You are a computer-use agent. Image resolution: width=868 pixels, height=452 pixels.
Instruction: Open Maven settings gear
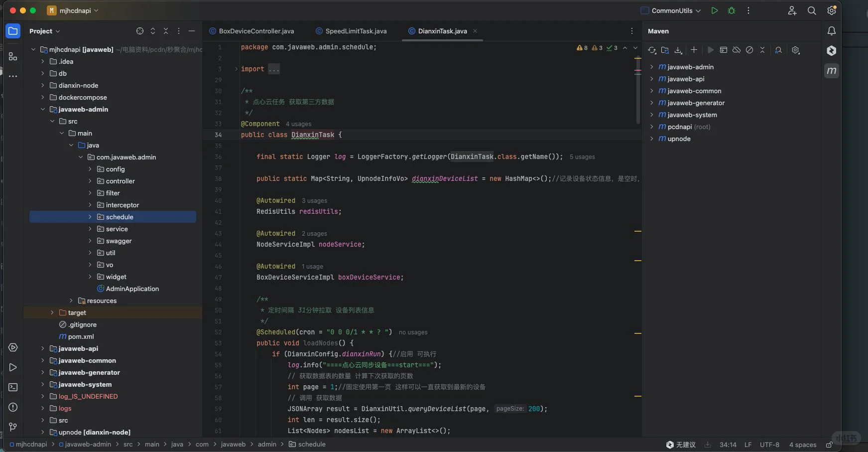pyautogui.click(x=796, y=50)
